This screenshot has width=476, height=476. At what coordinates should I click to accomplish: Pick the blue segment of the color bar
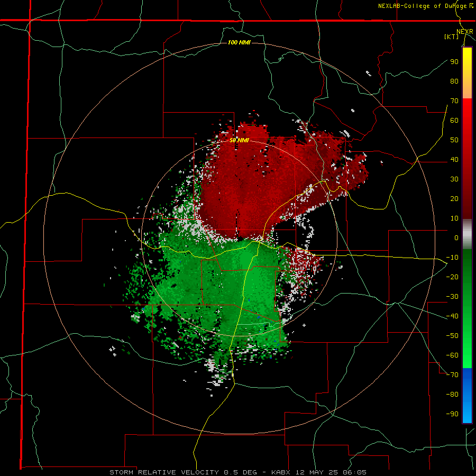467,396
